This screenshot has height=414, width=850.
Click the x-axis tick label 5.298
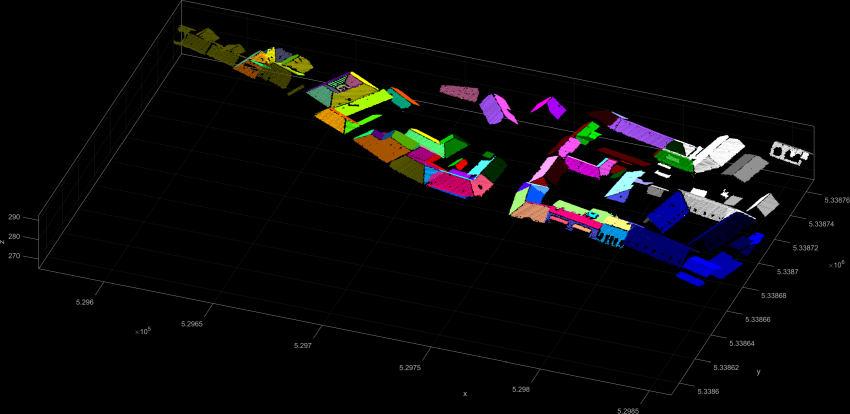(x=521, y=388)
